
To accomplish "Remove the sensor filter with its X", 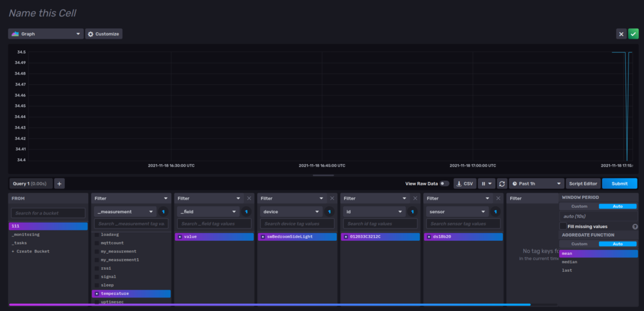I will tap(498, 198).
